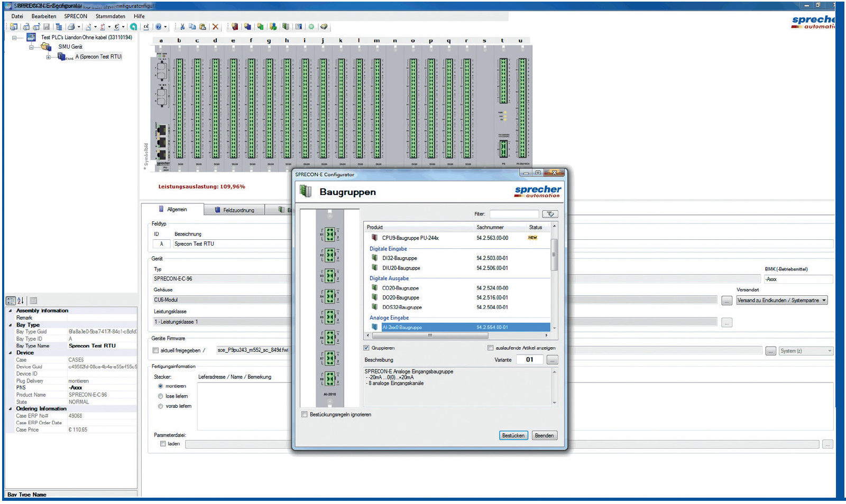The height and width of the screenshot is (504, 846).
Task: Enable auslaufende Artikel anzeigen checkbox
Action: point(490,348)
